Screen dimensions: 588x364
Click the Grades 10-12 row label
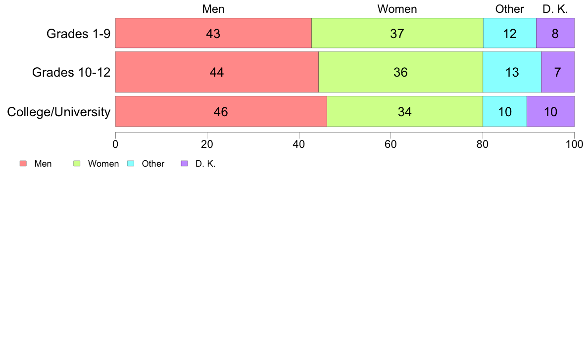click(71, 72)
